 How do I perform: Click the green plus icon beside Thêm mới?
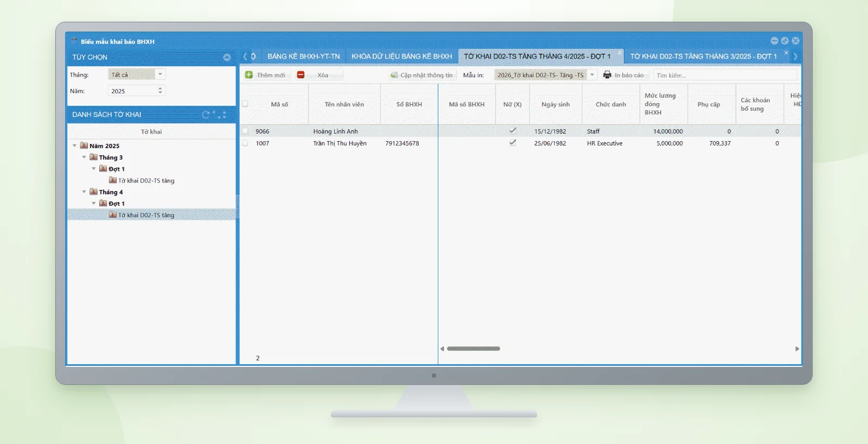249,75
